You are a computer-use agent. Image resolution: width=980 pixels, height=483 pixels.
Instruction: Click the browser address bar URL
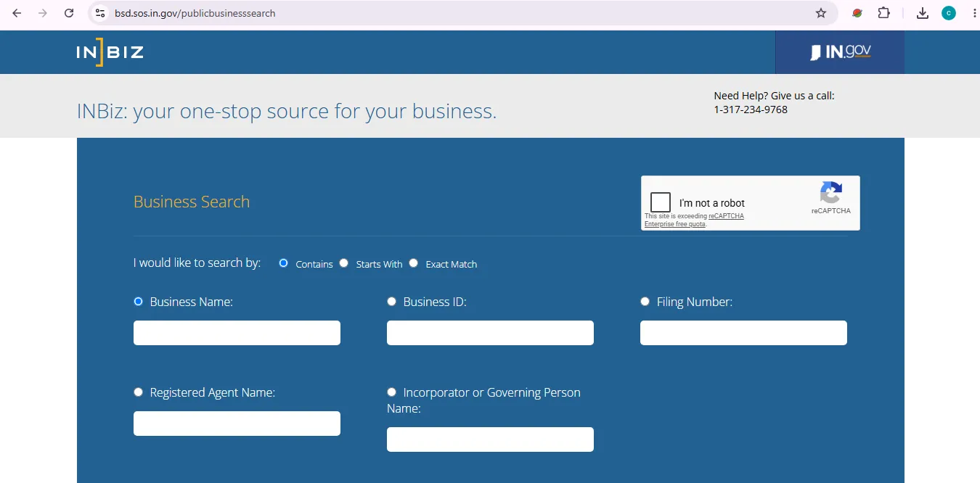click(195, 13)
